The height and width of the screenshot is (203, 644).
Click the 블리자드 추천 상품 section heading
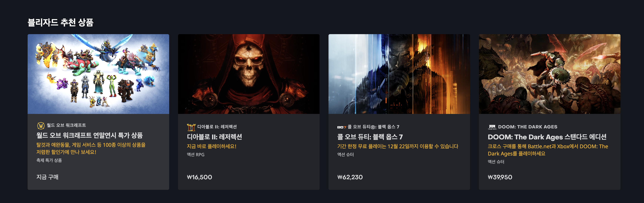click(61, 22)
